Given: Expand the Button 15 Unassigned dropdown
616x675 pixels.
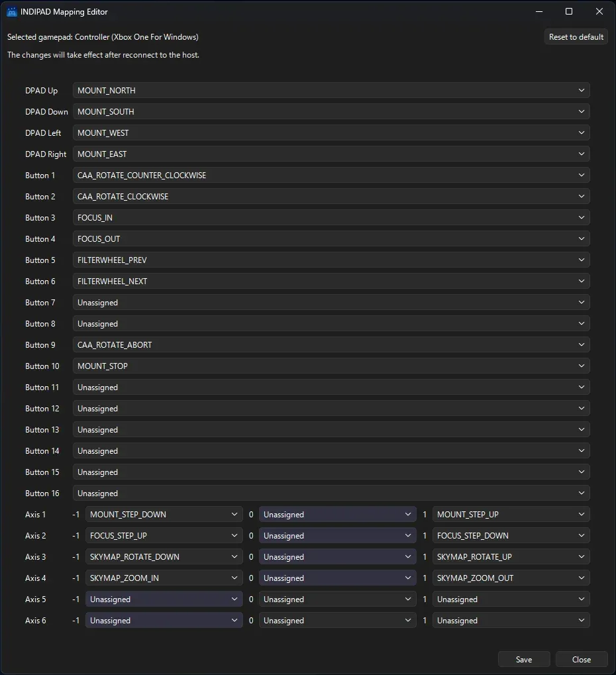Looking at the screenshot, I should [x=331, y=472].
